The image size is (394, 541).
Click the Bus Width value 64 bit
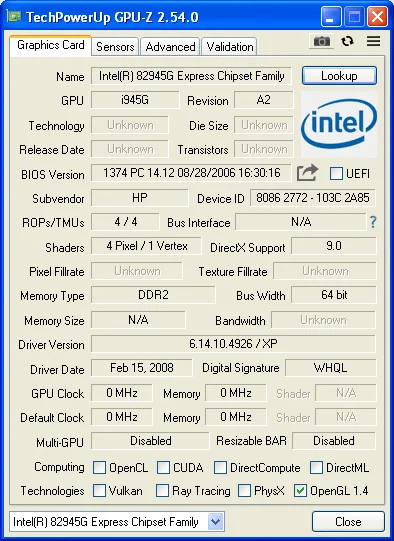click(334, 295)
